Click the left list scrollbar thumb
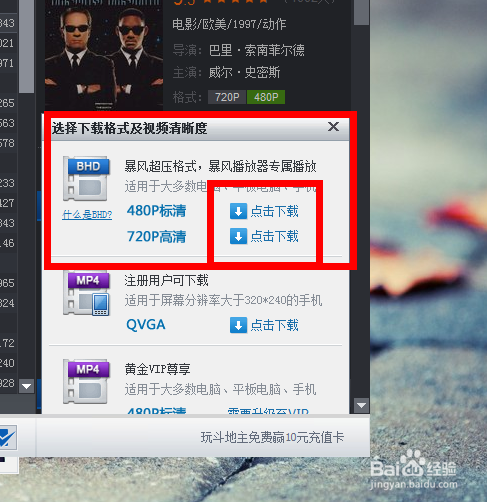 click(26, 47)
